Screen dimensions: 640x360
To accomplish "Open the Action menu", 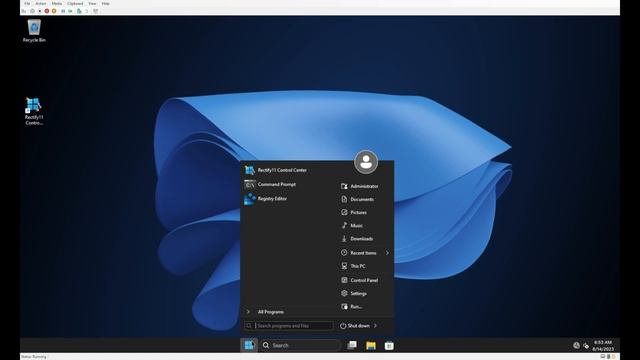I will [x=40, y=3].
